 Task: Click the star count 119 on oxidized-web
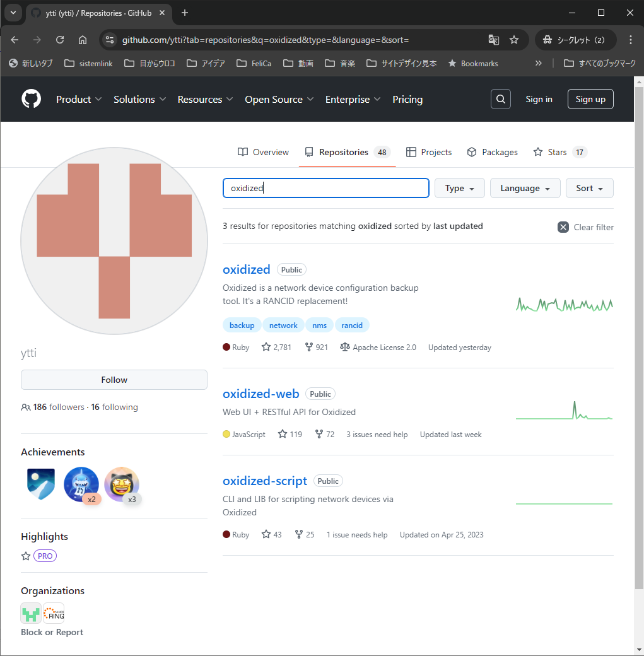(290, 434)
